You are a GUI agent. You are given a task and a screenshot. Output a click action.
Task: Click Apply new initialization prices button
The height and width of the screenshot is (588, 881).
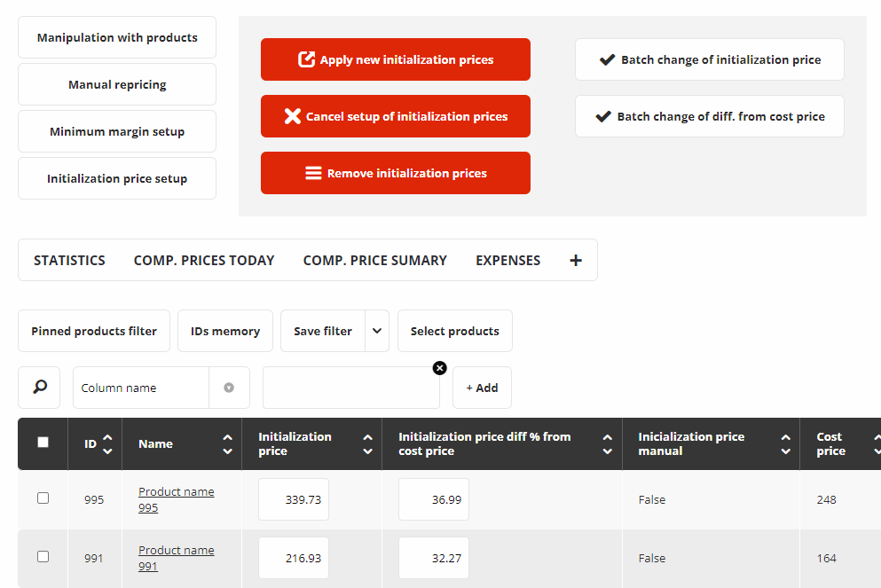click(396, 59)
